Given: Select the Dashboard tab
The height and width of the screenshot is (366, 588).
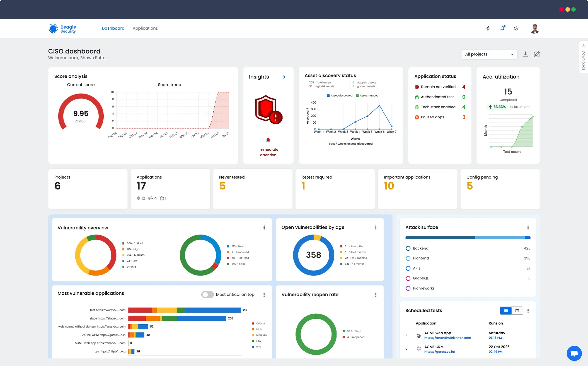Looking at the screenshot, I should pos(113,28).
